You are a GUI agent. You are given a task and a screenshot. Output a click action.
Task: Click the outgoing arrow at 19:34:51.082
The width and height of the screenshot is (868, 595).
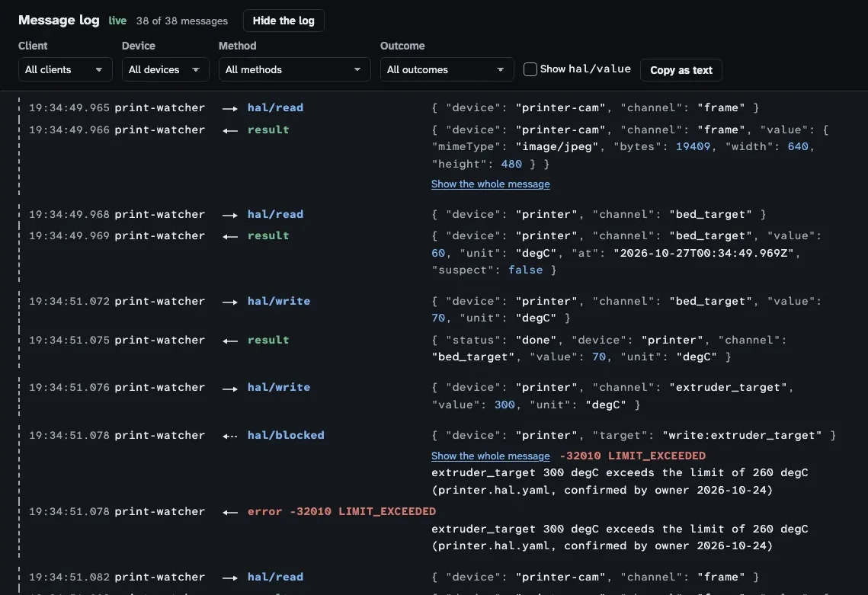[229, 577]
